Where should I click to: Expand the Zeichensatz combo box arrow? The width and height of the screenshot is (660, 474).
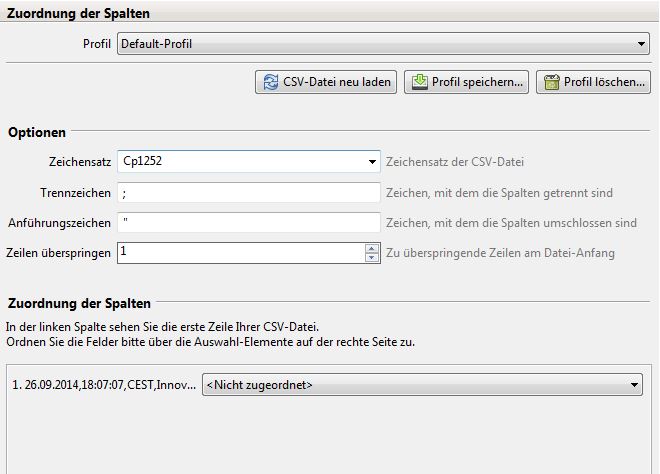point(372,162)
